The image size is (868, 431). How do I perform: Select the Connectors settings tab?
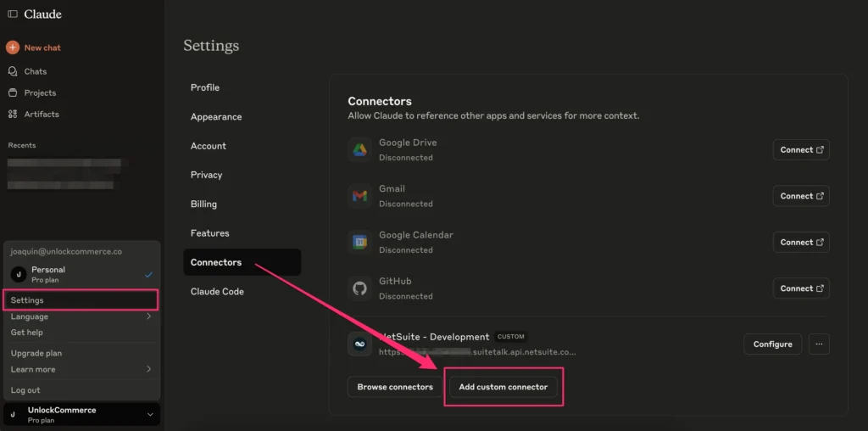tap(242, 262)
